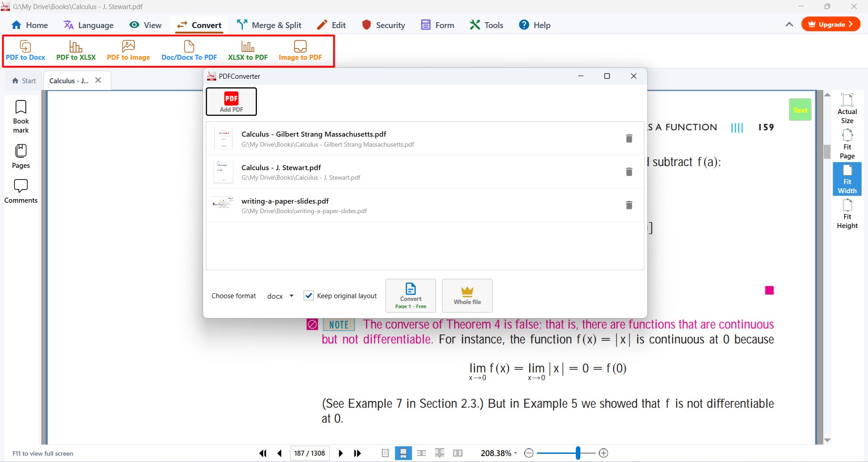Jump to the last page
The image size is (868, 462).
pyautogui.click(x=357, y=453)
